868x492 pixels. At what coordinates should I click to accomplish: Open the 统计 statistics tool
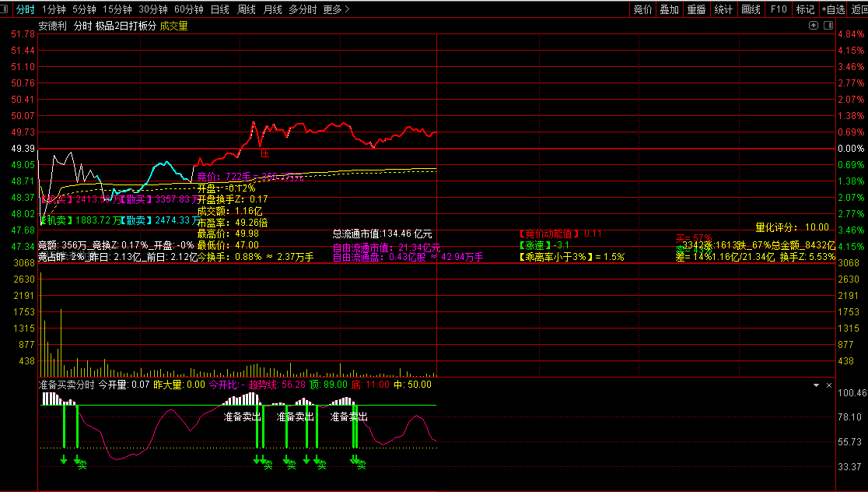pyautogui.click(x=723, y=9)
